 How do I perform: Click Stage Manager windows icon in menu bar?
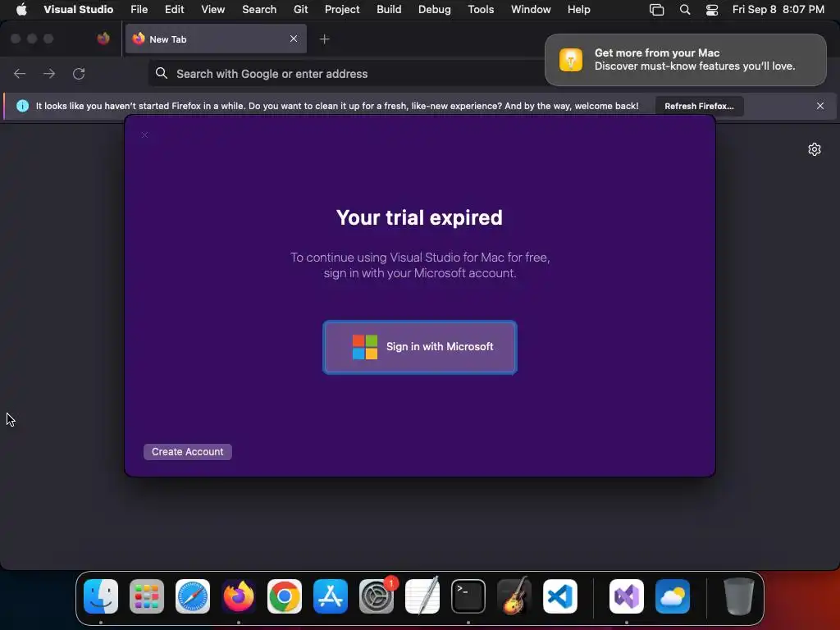click(657, 9)
